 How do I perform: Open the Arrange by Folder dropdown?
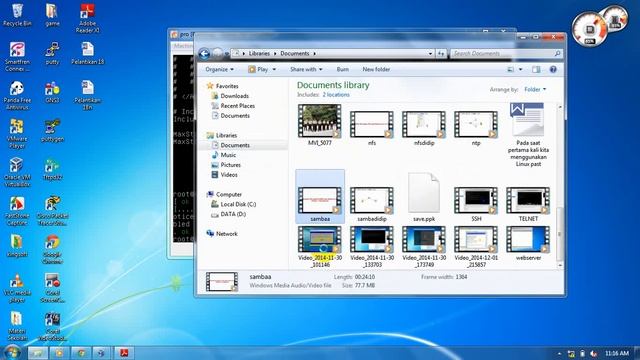click(x=535, y=89)
